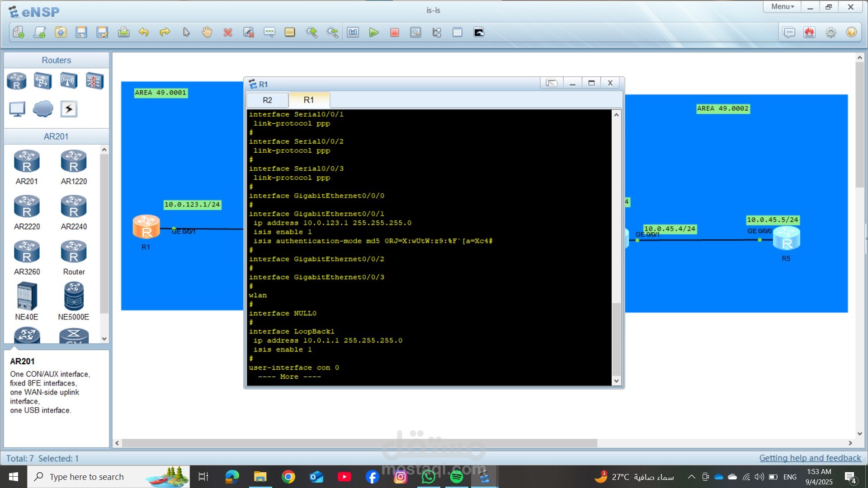Viewport: 868px width, 488px height.
Task: Open eNSP settings gear
Action: point(831,32)
